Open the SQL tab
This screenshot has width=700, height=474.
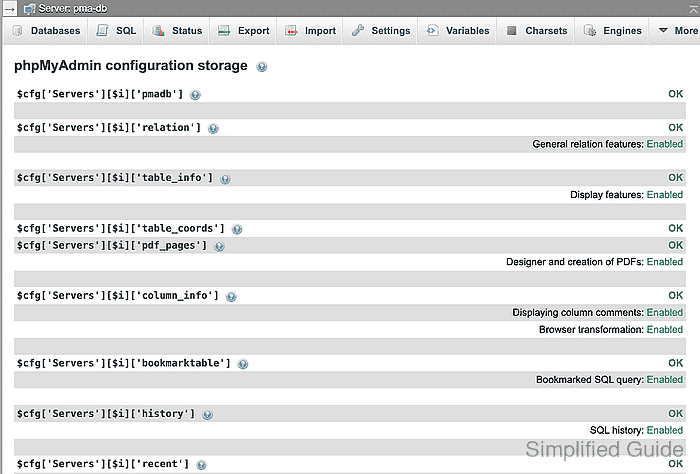click(116, 31)
